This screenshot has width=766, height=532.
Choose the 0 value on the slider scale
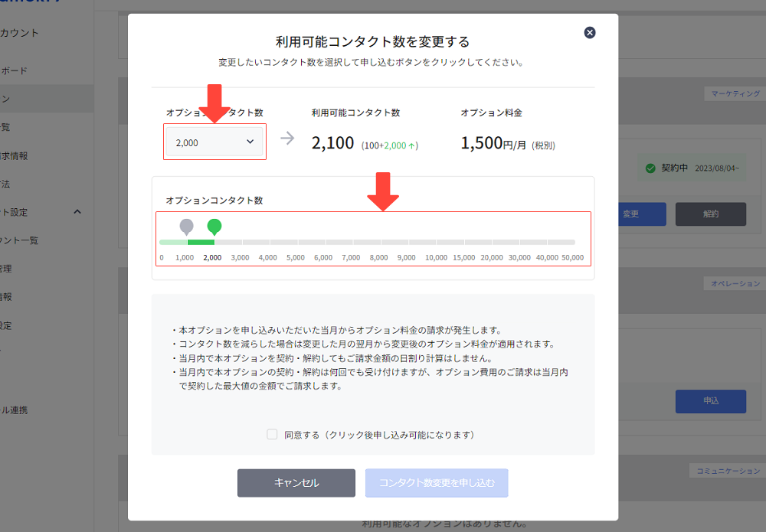[162, 257]
